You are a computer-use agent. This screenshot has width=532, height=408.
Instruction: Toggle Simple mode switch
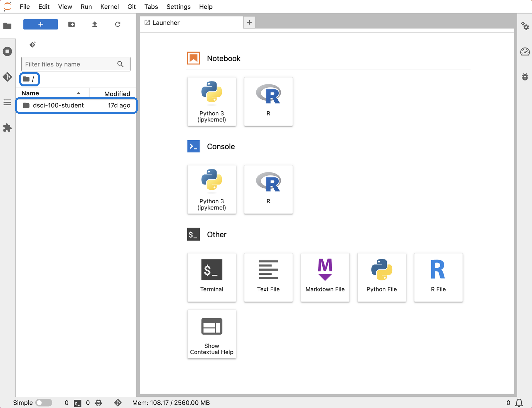coord(44,403)
